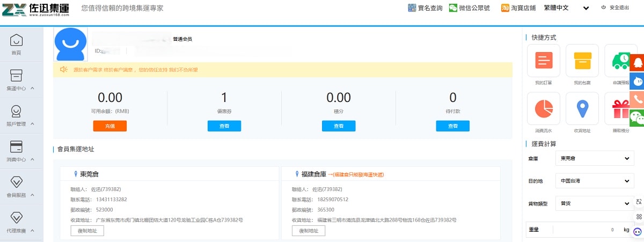Click the grid apps icon on right edge
The image size is (644, 242).
[638, 217]
